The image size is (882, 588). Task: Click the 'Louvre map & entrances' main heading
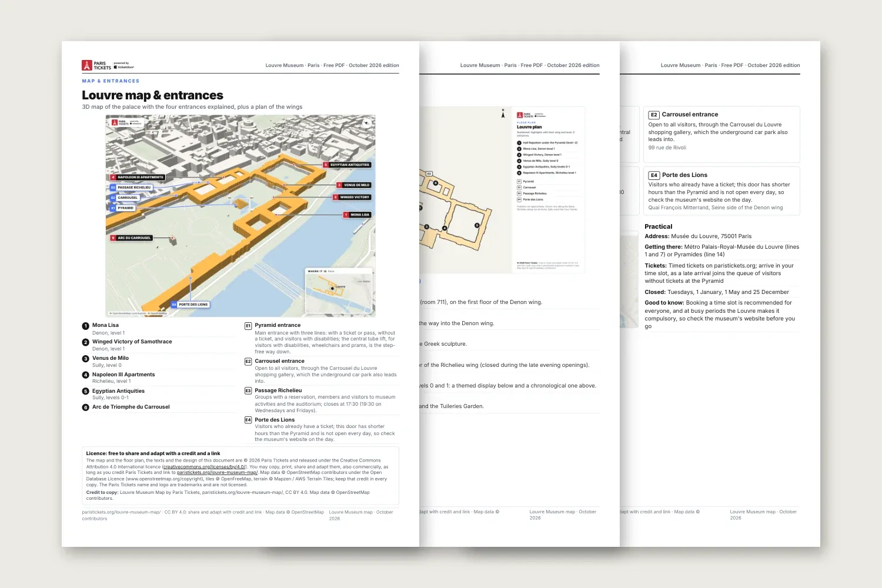[x=152, y=95]
